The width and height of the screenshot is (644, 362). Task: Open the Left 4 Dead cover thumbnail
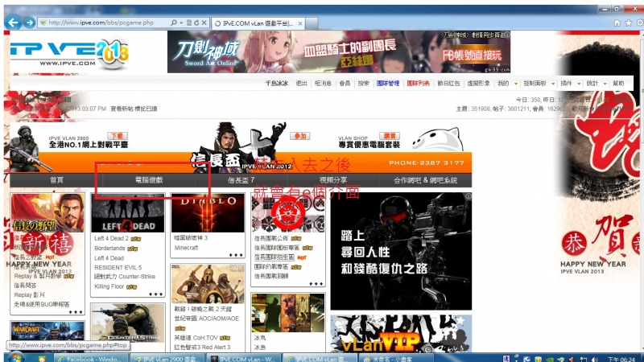tap(128, 213)
